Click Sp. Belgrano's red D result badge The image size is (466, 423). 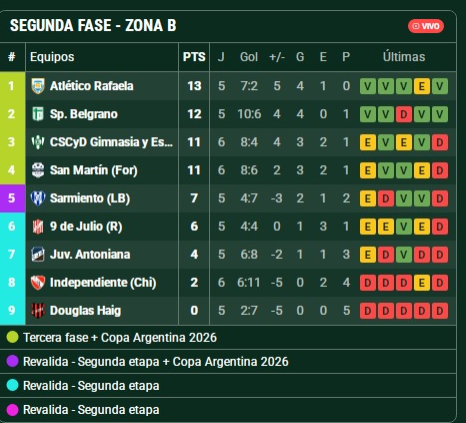pyautogui.click(x=404, y=114)
